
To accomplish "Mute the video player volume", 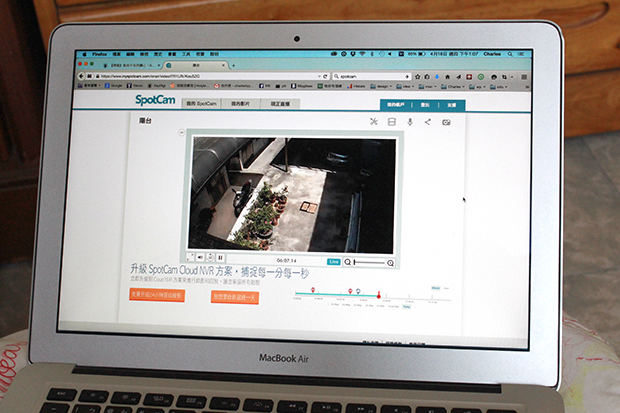I will (200, 258).
